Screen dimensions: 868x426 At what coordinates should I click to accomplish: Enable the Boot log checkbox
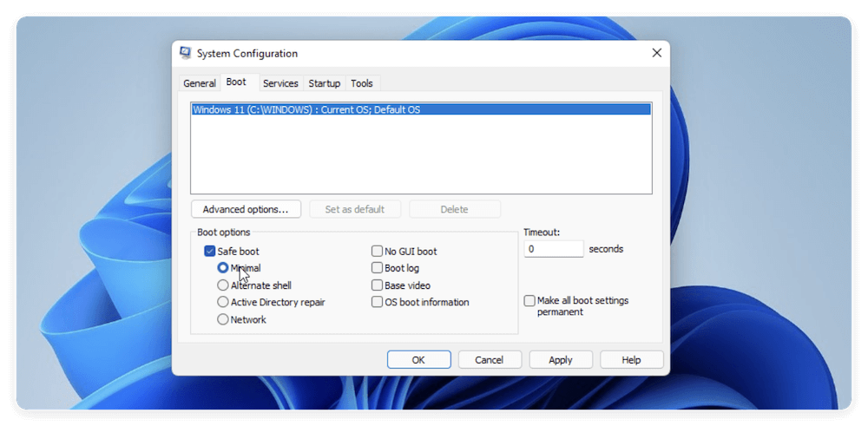(x=377, y=268)
